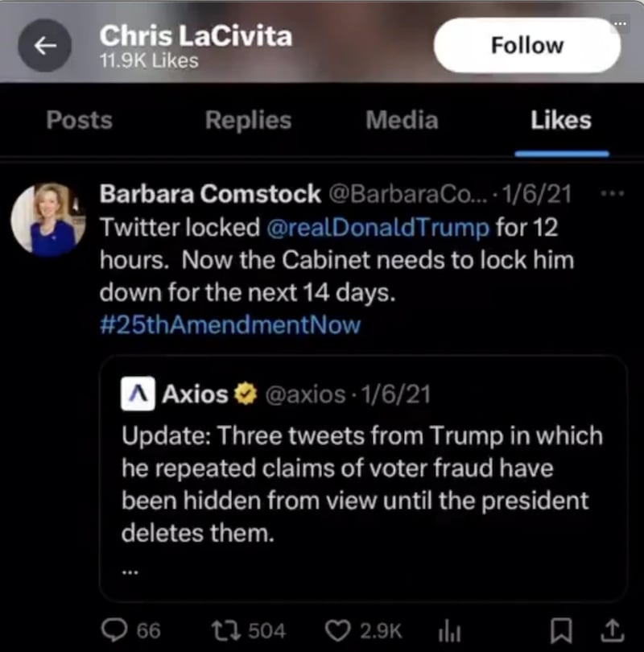Click the #25thAmendmentNow hashtag
Viewport: 644px width, 652px height.
coord(230,325)
